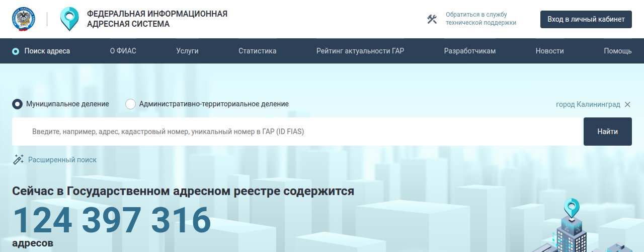Click the 124 397 316 address count
The image size is (644, 252).
(x=112, y=220)
